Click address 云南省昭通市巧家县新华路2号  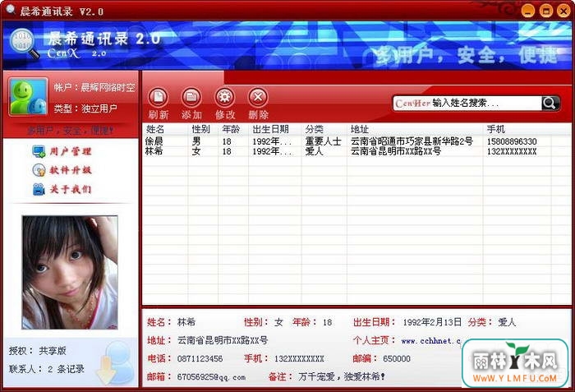pyautogui.click(x=412, y=141)
